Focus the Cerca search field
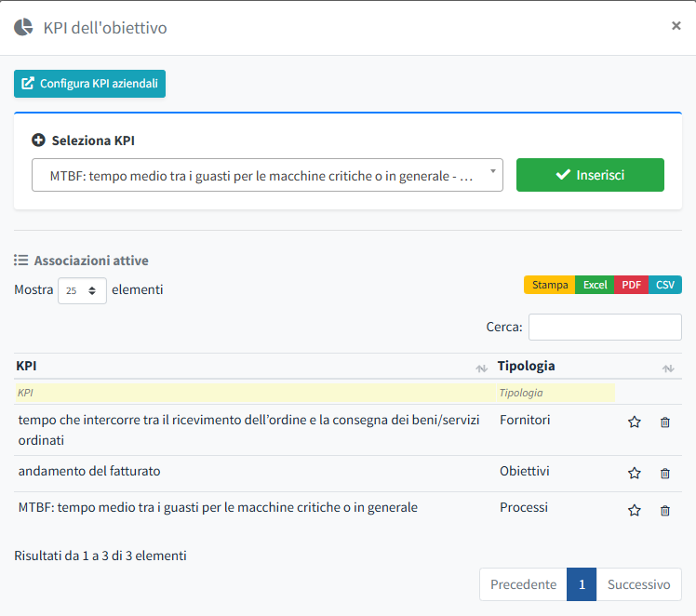 [605, 327]
